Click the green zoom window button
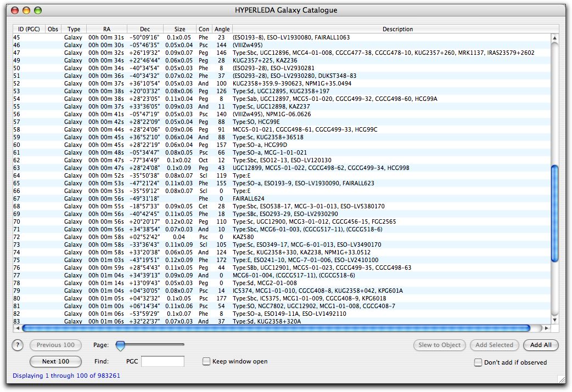 38,10
